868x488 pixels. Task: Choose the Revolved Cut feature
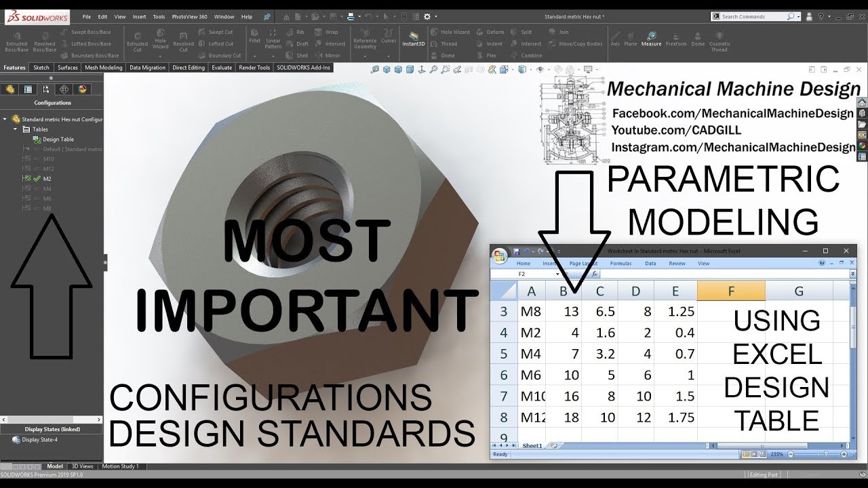pos(183,41)
